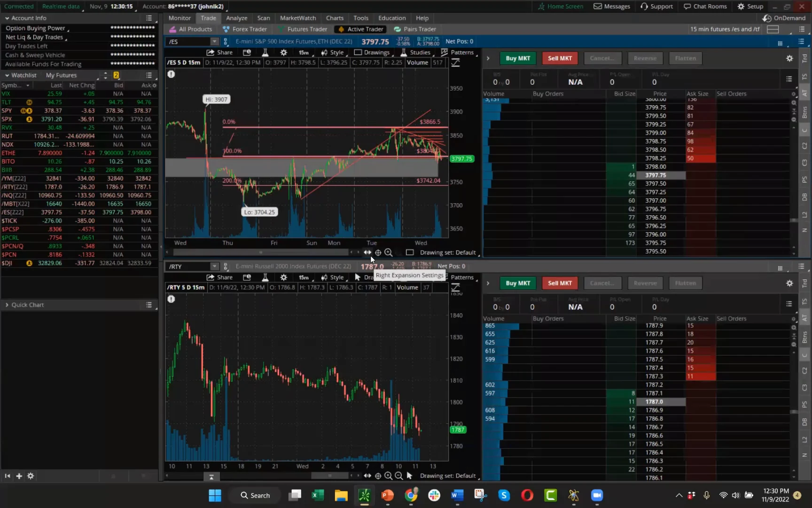Image resolution: width=812 pixels, height=508 pixels.
Task: Open the Charts tab
Action: click(335, 18)
